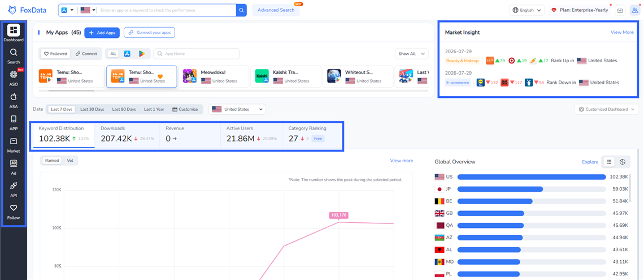Click the Lidl app icon in Rank Down row
Viewport: 644px width, 280px height.
click(x=481, y=82)
